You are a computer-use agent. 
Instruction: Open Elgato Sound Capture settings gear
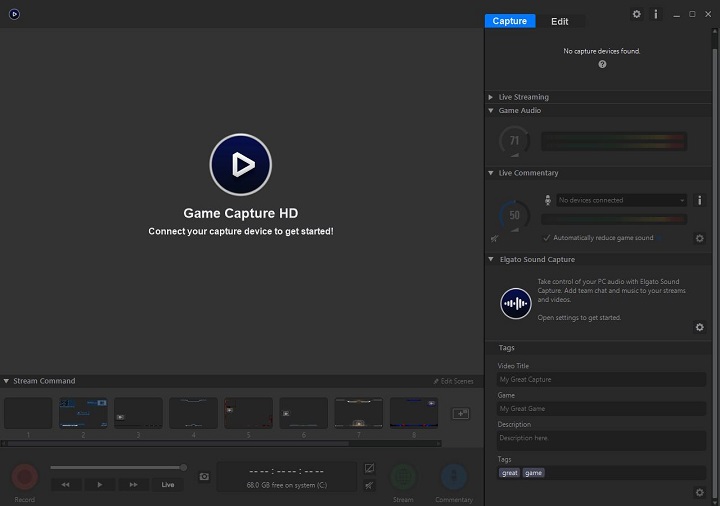699,327
